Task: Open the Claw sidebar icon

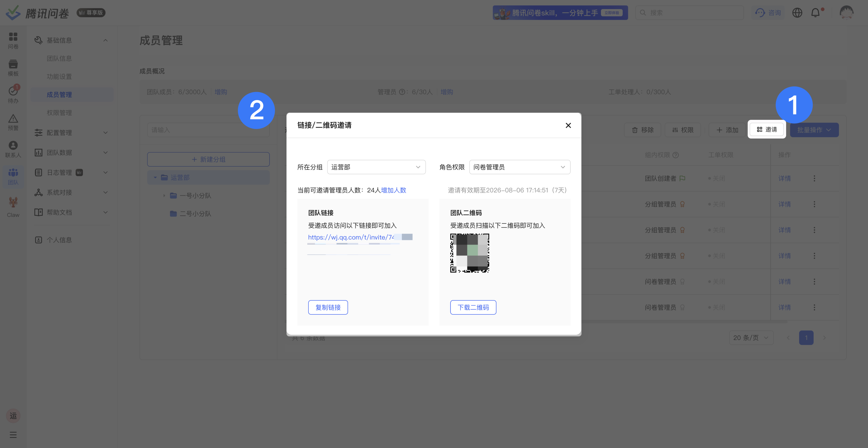Action: click(13, 207)
